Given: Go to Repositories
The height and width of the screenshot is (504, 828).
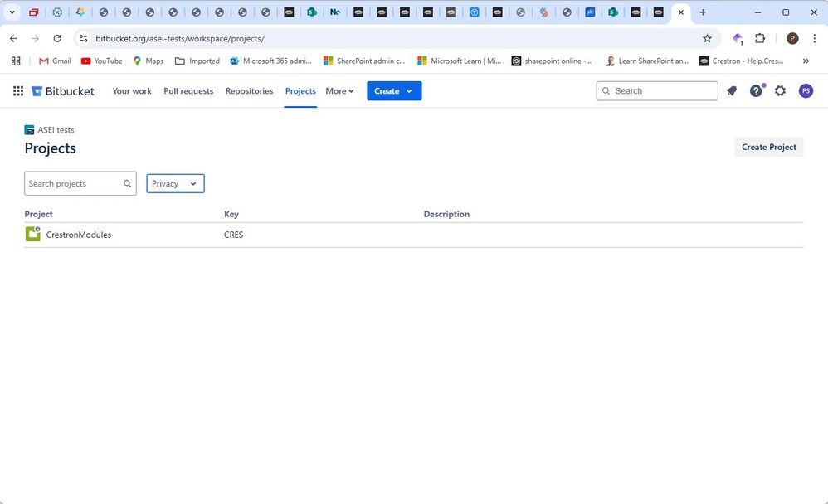Looking at the screenshot, I should [249, 91].
